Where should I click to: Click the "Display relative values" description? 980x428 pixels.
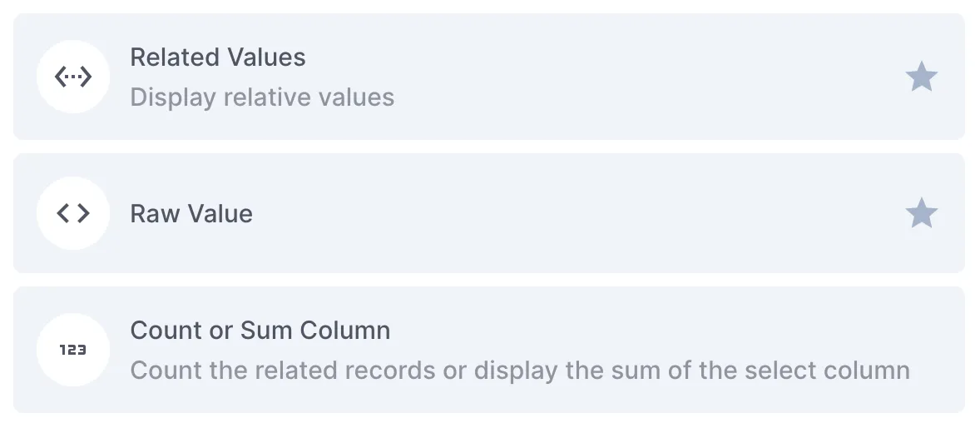tap(262, 97)
